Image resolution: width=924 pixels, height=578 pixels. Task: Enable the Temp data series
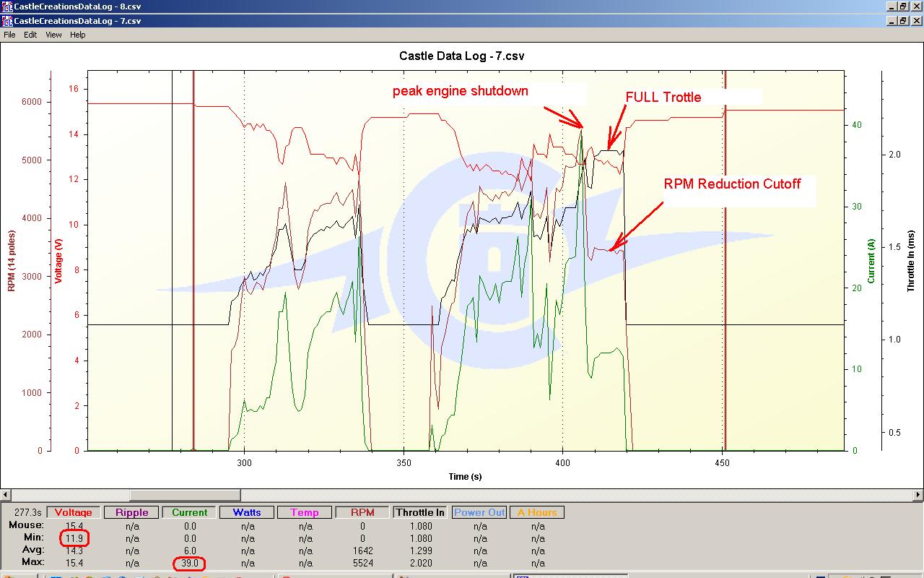(305, 512)
